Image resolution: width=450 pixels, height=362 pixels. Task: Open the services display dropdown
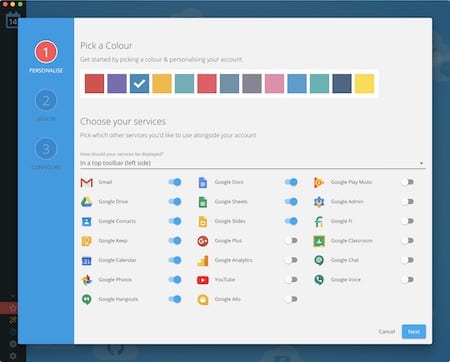pyautogui.click(x=253, y=163)
